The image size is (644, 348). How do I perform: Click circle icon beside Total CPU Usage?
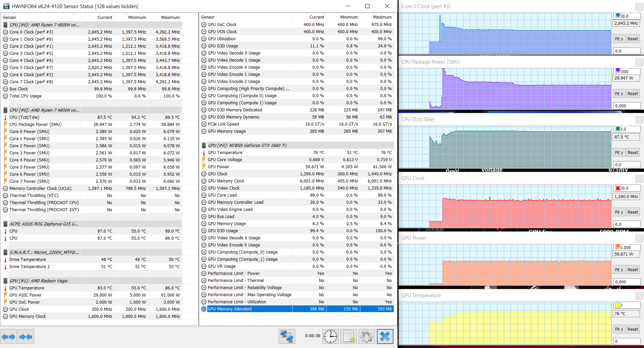(x=5, y=96)
